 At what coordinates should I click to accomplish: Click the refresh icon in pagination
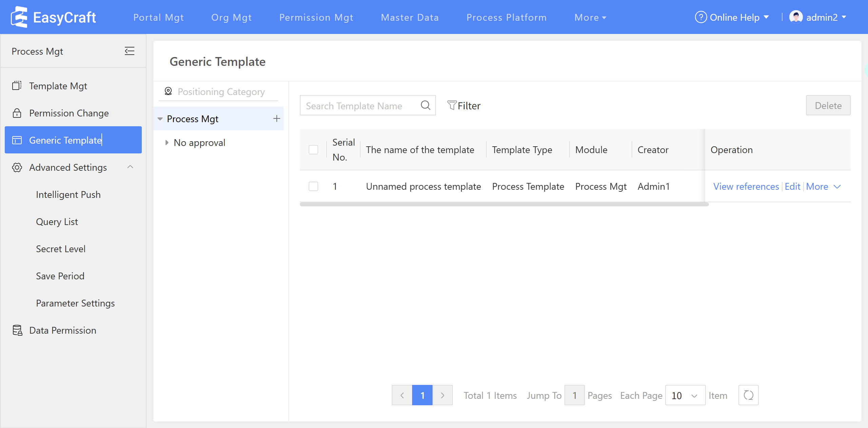[x=748, y=395]
